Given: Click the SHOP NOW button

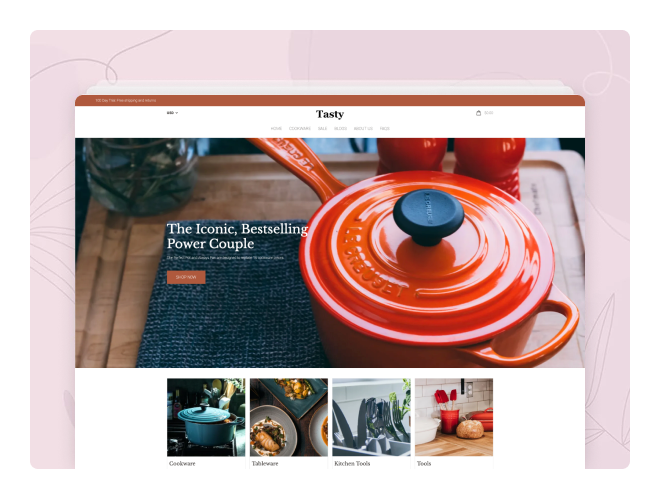Looking at the screenshot, I should click(186, 277).
